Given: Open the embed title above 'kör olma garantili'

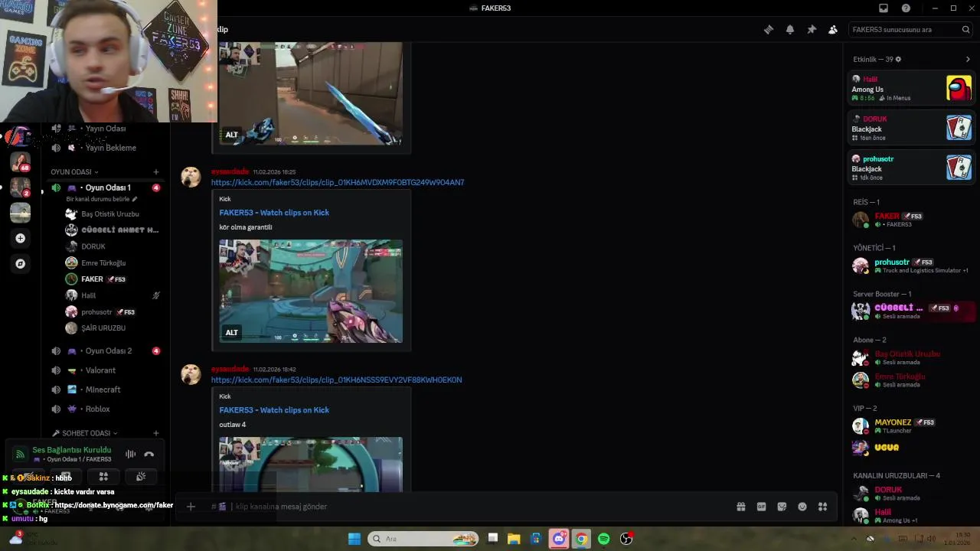Looking at the screenshot, I should point(274,212).
